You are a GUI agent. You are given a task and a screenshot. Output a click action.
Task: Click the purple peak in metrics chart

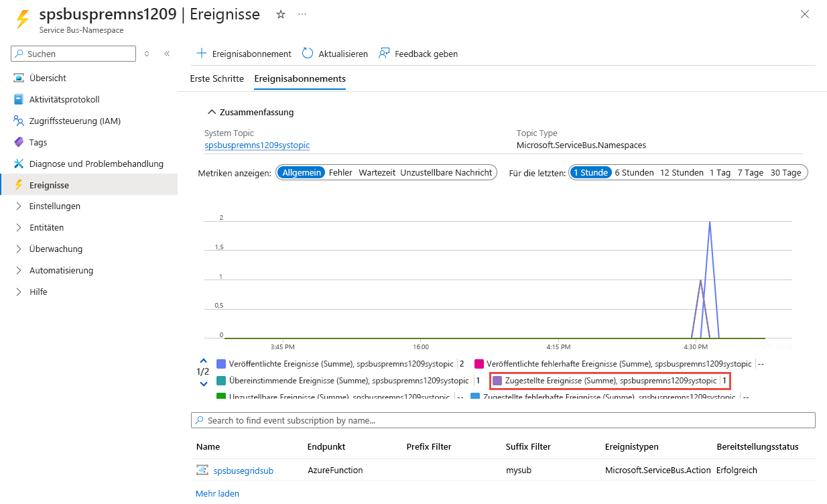coord(700,281)
